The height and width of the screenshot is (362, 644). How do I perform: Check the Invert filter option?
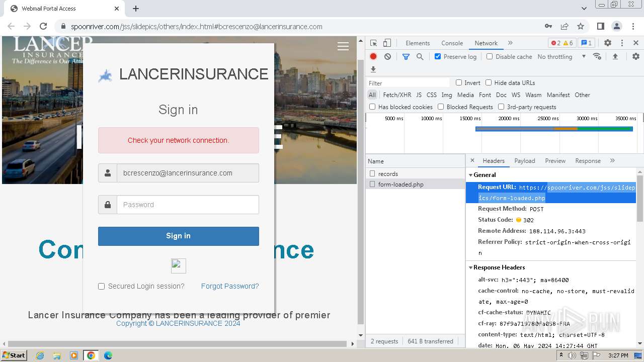tap(459, 82)
